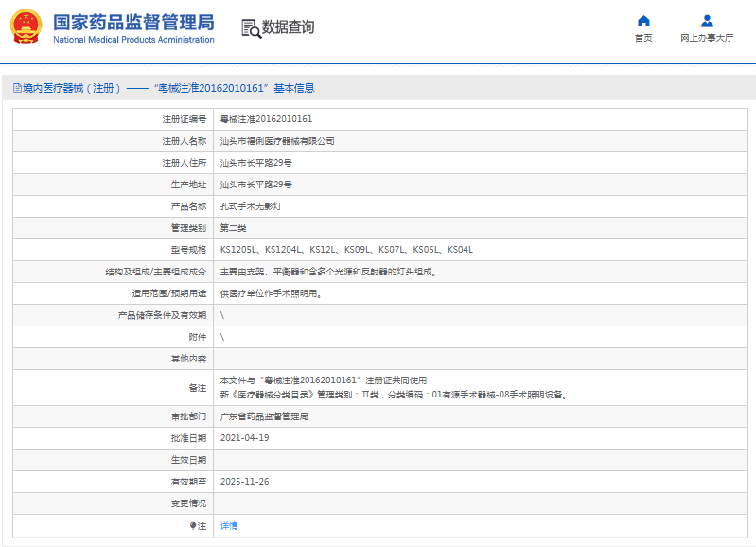Click the 网上办事大厅 person icon
Image resolution: width=756 pixels, height=547 pixels.
click(707, 21)
